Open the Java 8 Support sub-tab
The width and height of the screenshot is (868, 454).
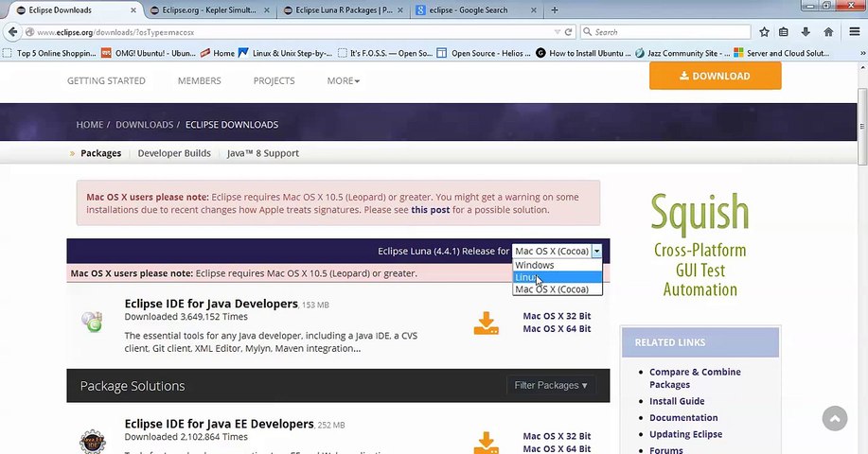pyautogui.click(x=263, y=153)
